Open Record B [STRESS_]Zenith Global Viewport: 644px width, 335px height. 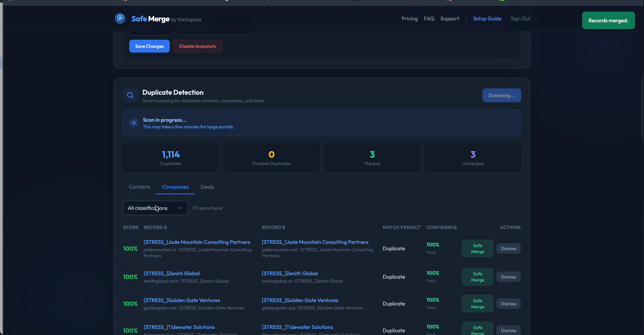pyautogui.click(x=290, y=273)
